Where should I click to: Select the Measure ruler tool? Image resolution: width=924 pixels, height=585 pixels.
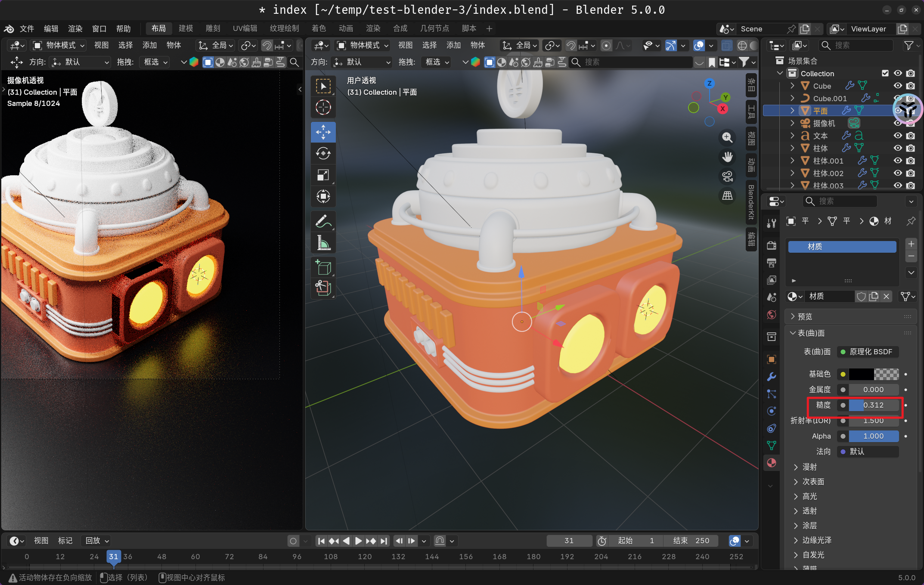[323, 243]
